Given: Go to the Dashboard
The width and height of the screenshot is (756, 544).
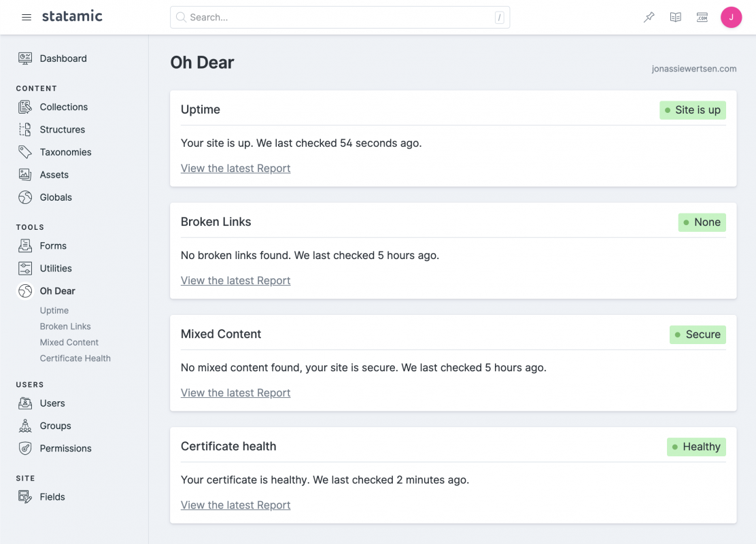Looking at the screenshot, I should pyautogui.click(x=62, y=58).
